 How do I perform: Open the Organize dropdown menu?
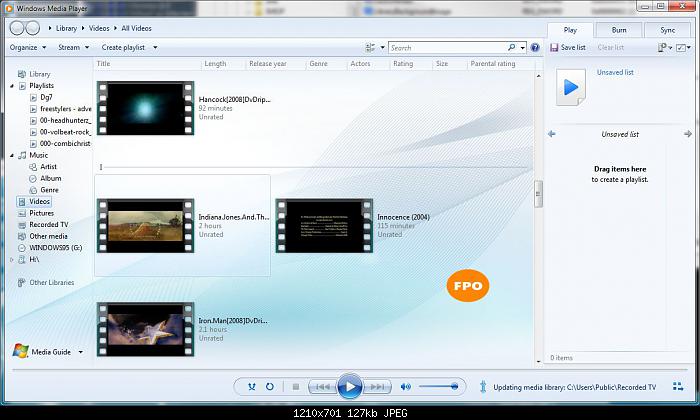[28, 47]
